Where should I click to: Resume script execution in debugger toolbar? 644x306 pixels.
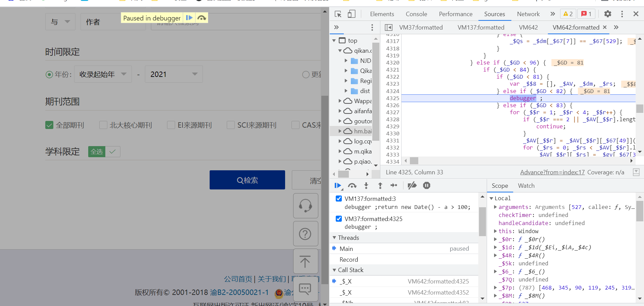click(338, 185)
